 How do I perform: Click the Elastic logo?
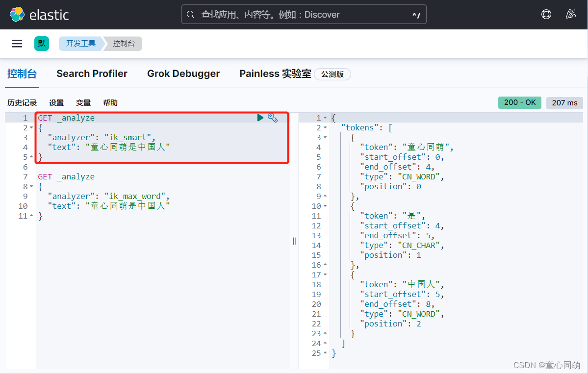tap(39, 15)
